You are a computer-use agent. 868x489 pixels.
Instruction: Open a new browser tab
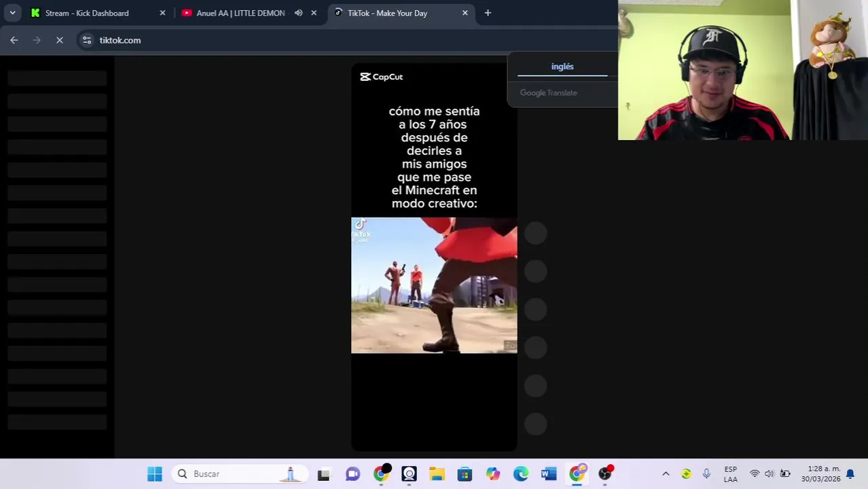tap(488, 13)
